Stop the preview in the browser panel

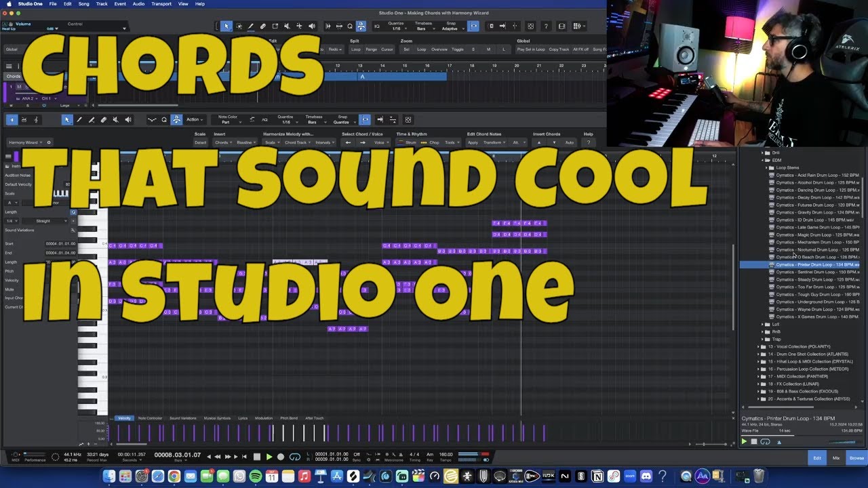tap(754, 441)
